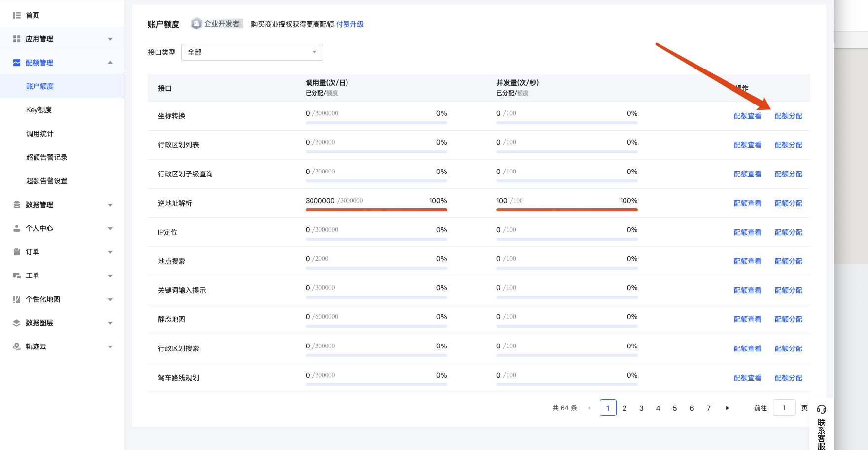Screen dimensions: 868x450
Task: Select 调用统计 in the sidebar
Action: [x=40, y=134]
